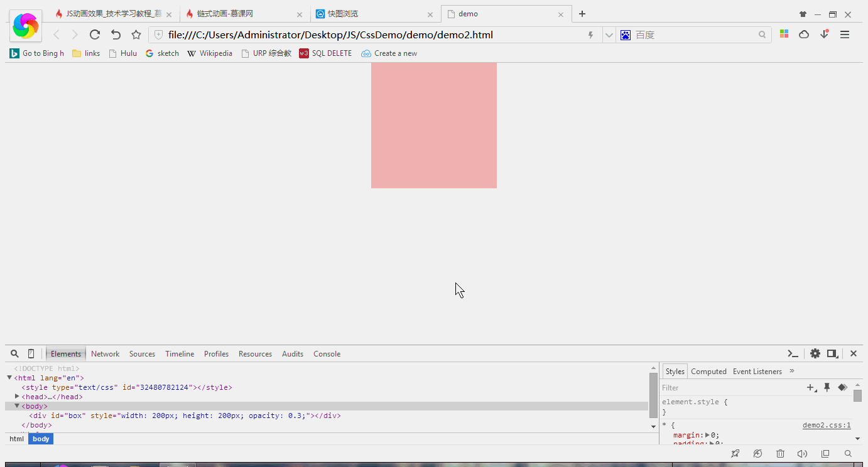Switch to the Computed styles tab
868x467 pixels.
tap(708, 372)
